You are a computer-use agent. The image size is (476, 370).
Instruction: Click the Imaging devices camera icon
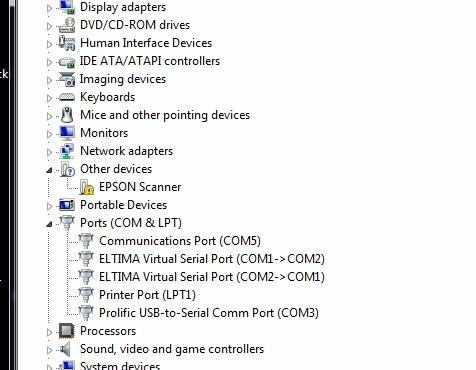[x=67, y=79]
